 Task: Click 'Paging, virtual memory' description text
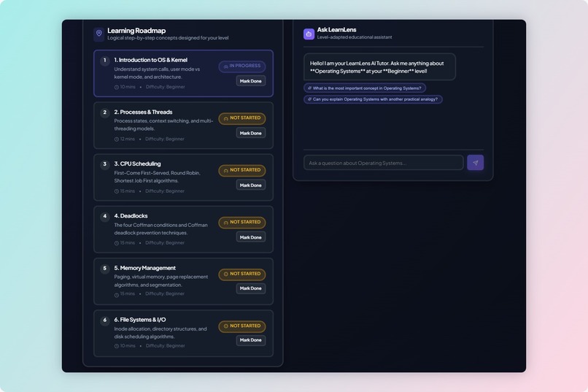[161, 280]
